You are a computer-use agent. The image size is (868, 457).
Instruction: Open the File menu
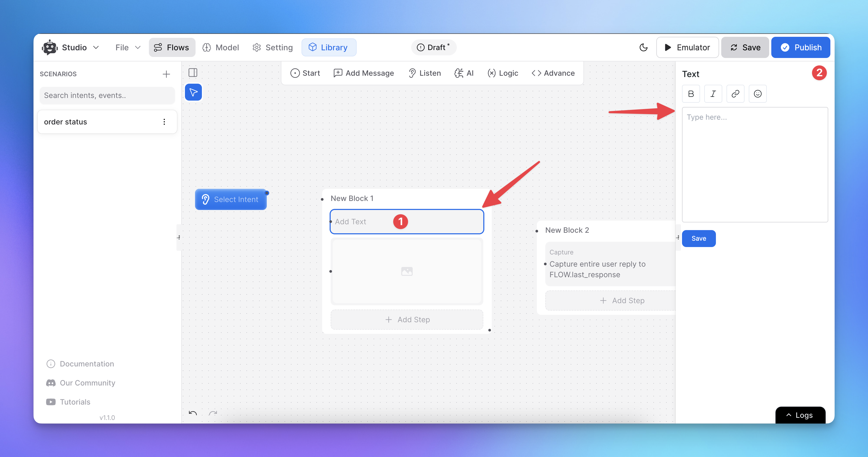coord(128,47)
